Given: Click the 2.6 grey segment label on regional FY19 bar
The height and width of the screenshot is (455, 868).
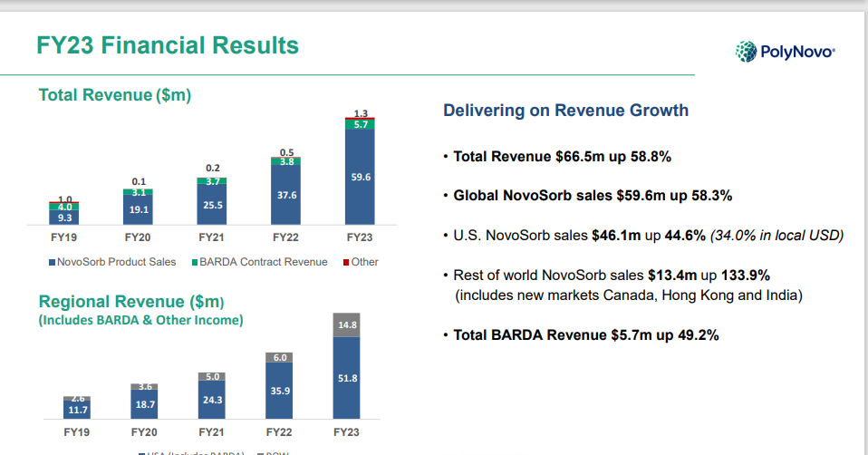Looking at the screenshot, I should [x=78, y=399].
